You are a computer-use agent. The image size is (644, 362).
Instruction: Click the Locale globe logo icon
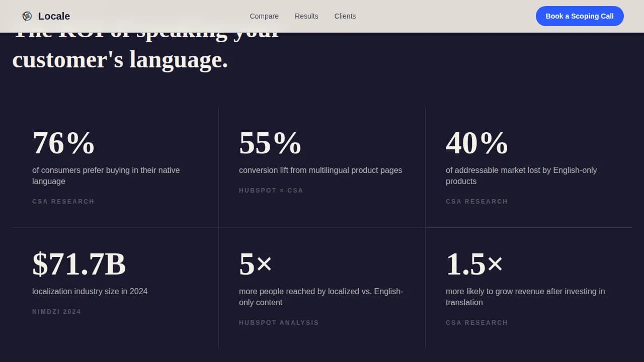[x=27, y=16]
